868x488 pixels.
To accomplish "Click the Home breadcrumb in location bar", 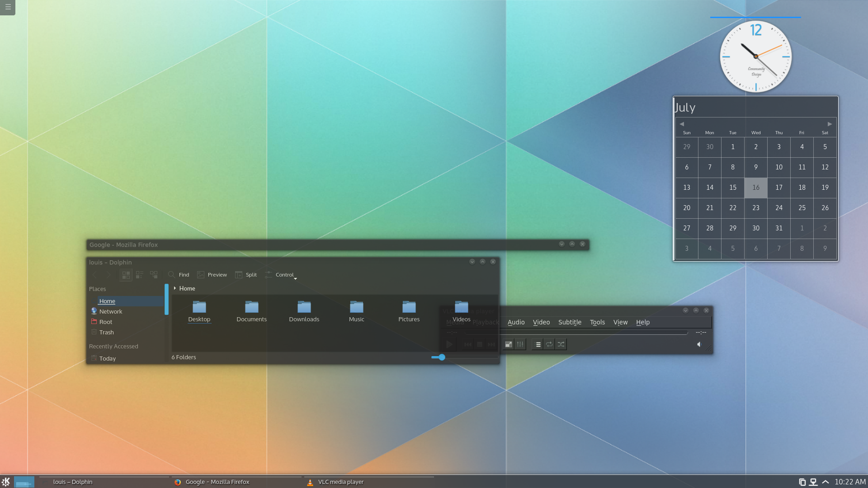I will coord(187,288).
